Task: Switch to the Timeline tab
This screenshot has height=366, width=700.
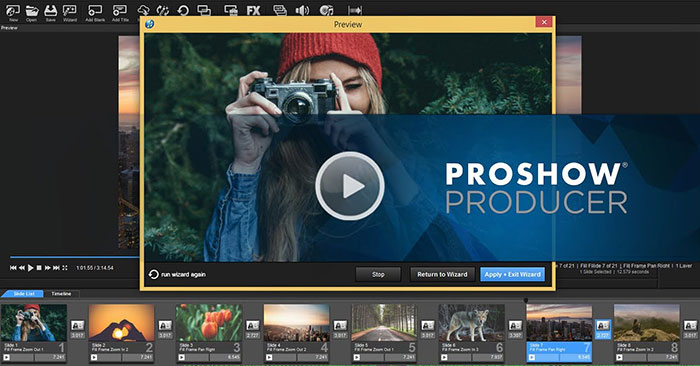Action: (61, 294)
